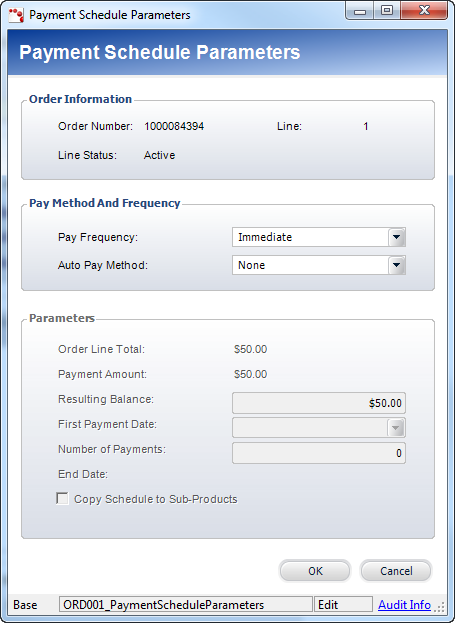Open the Pay Frequency dropdown arrow
The image size is (455, 623).
click(397, 237)
